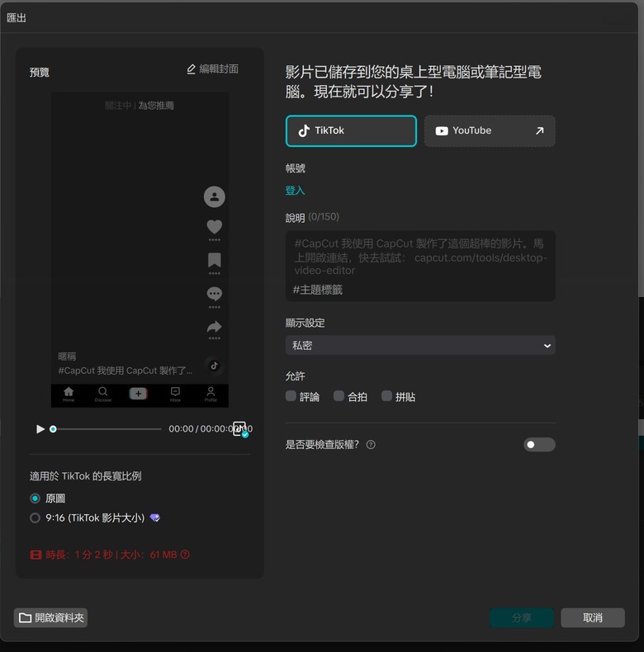Click the plus create icon in preview
The image size is (644, 652).
pos(138,394)
